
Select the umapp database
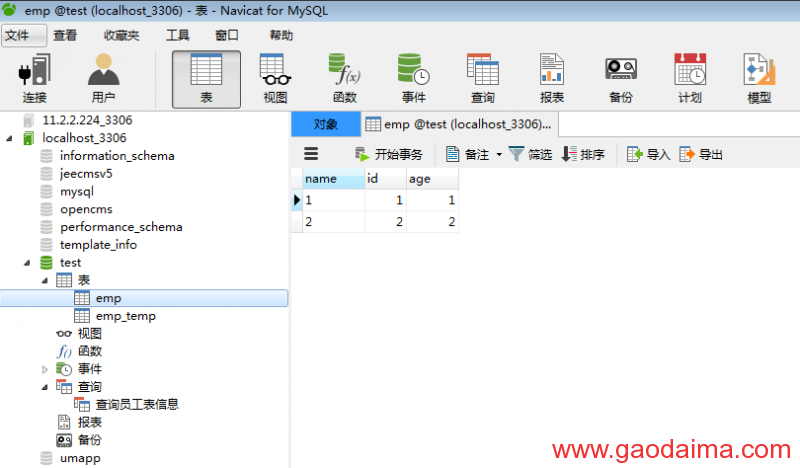coord(80,458)
